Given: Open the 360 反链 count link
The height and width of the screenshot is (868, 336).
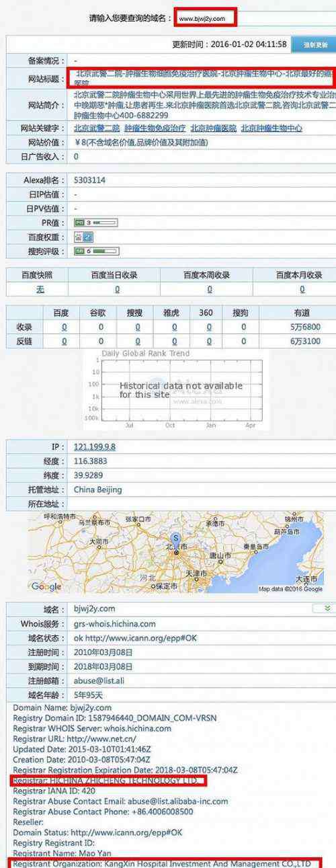Looking at the screenshot, I should click(x=209, y=342).
